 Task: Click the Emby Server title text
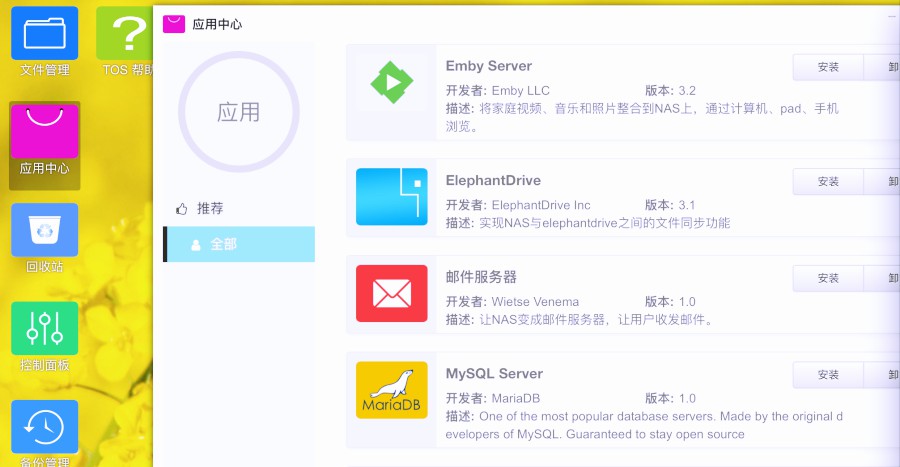[488, 66]
